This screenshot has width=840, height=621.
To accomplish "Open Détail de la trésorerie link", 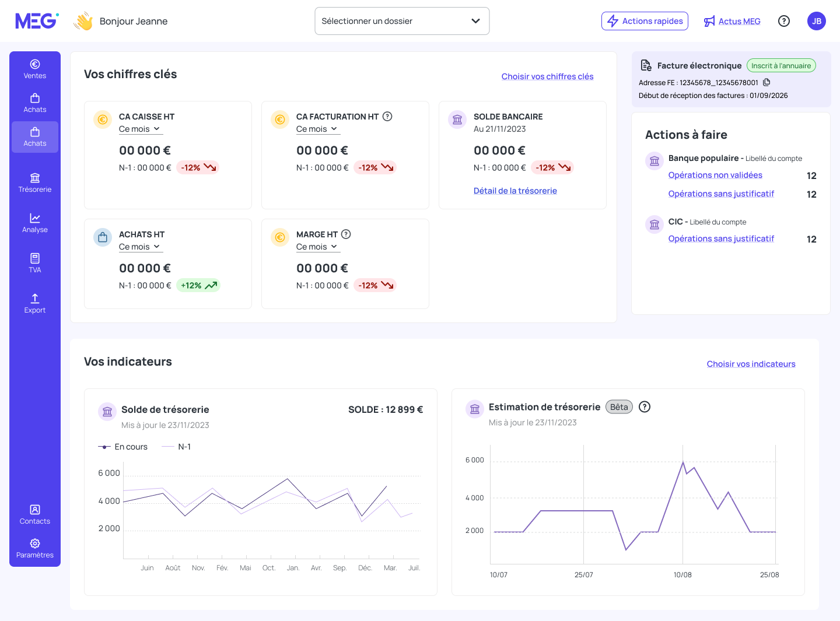I will [515, 191].
